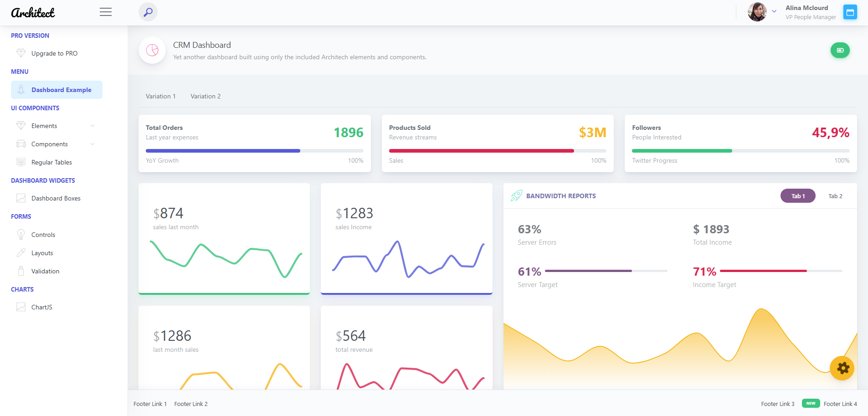Click the CRM Dashboard heading
868x416 pixels.
202,45
